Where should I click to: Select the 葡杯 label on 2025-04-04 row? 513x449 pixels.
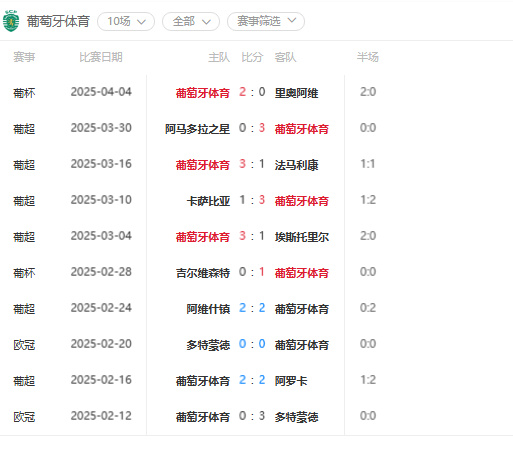coord(24,93)
